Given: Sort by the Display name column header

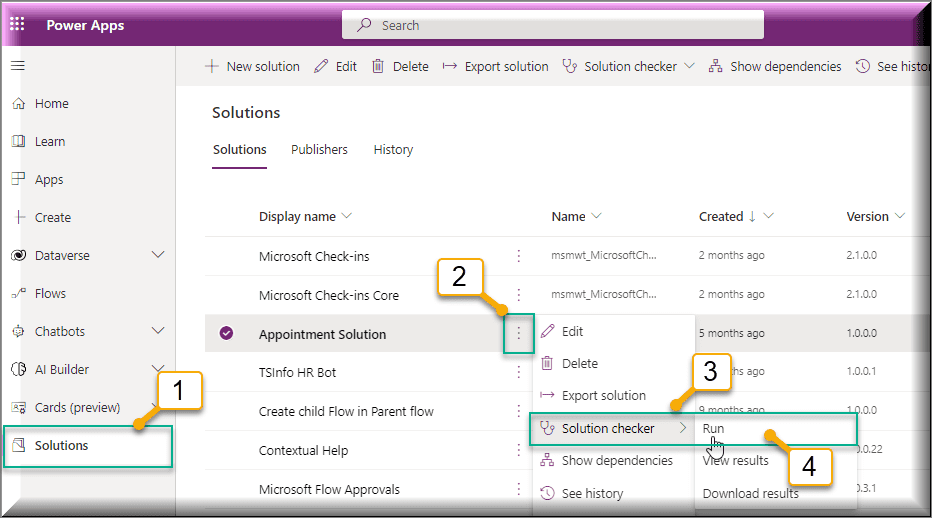Looking at the screenshot, I should (297, 216).
